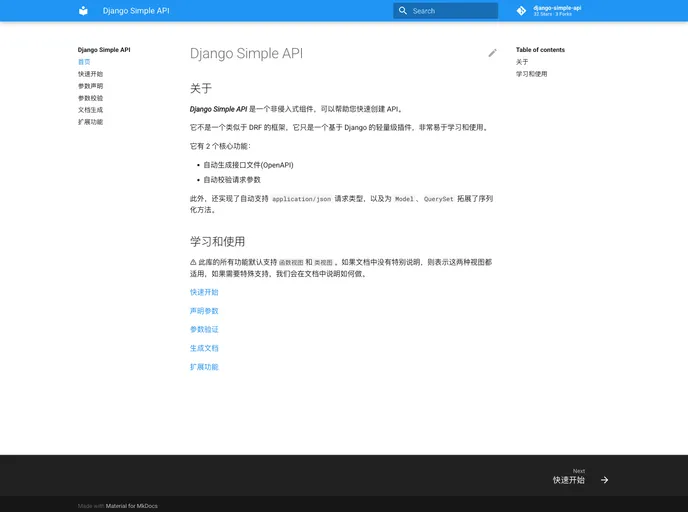Viewport: 688px width, 512px height.
Task: Click the 关于 section heading
Action: pyautogui.click(x=201, y=88)
